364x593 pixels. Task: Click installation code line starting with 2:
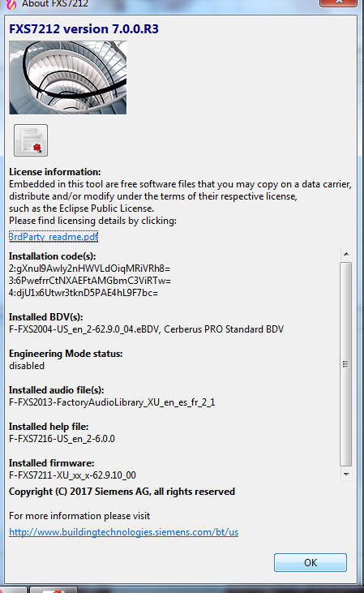pos(90,269)
